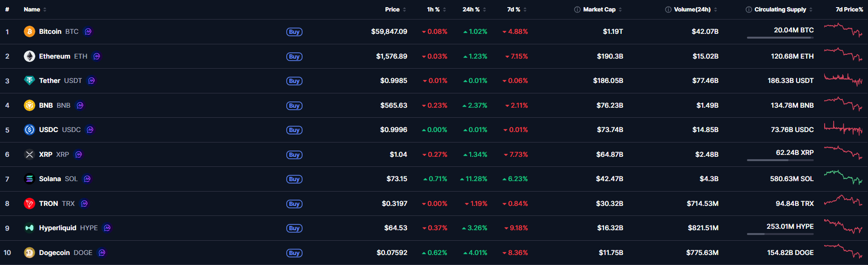This screenshot has height=265, width=868.
Task: Click the Hyperliquid coin logo
Action: point(30,228)
